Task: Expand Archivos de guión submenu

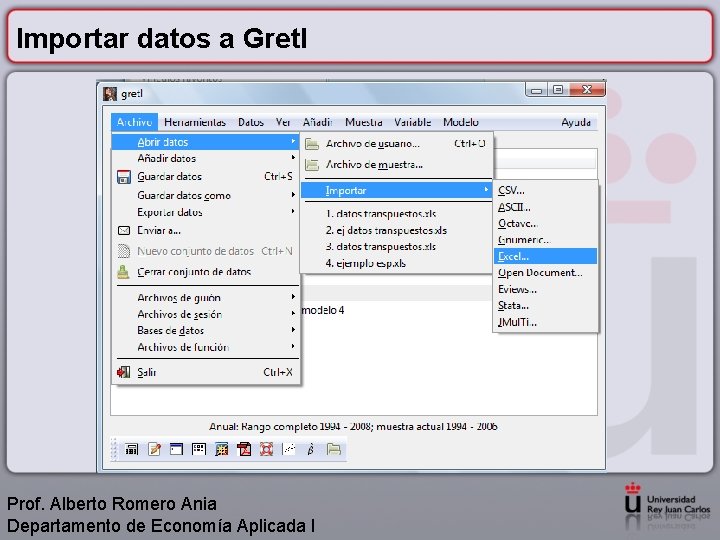Action: point(206,298)
